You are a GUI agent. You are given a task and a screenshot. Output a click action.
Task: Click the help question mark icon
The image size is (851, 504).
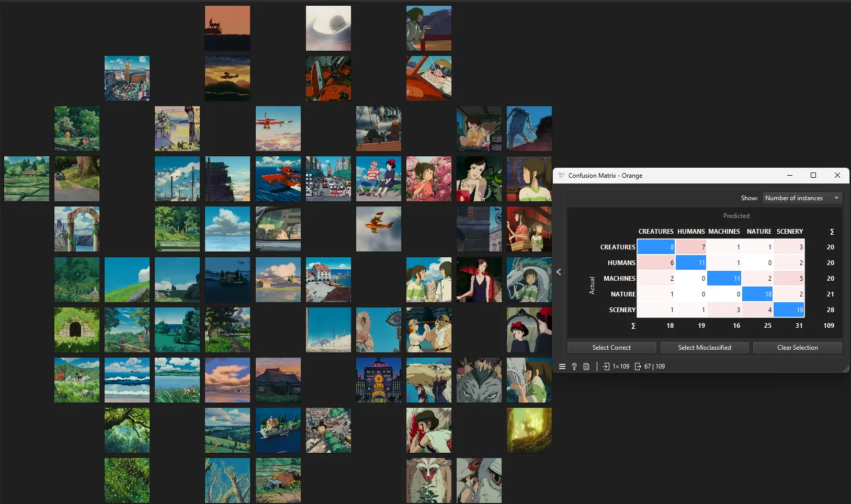pos(574,366)
